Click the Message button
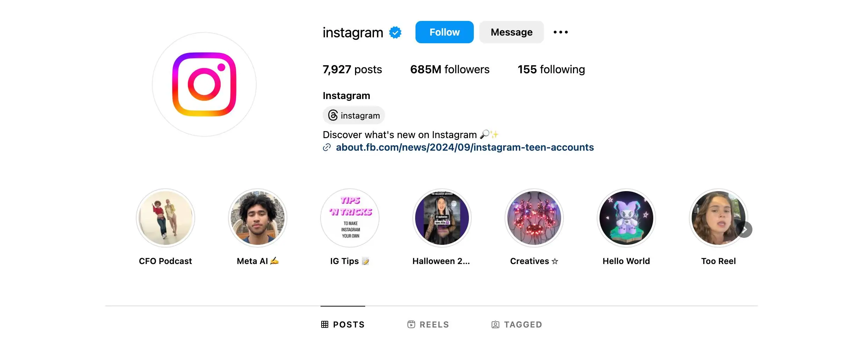This screenshot has height=339, width=868. coord(511,32)
